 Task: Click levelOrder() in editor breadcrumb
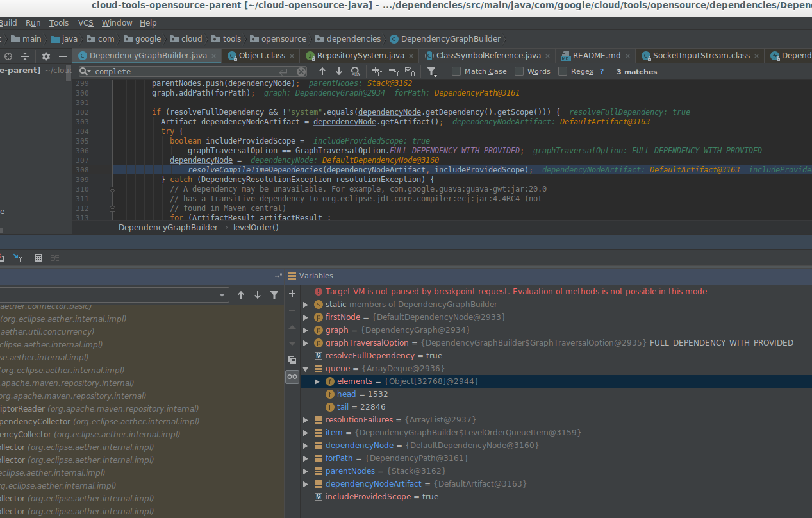(x=256, y=227)
